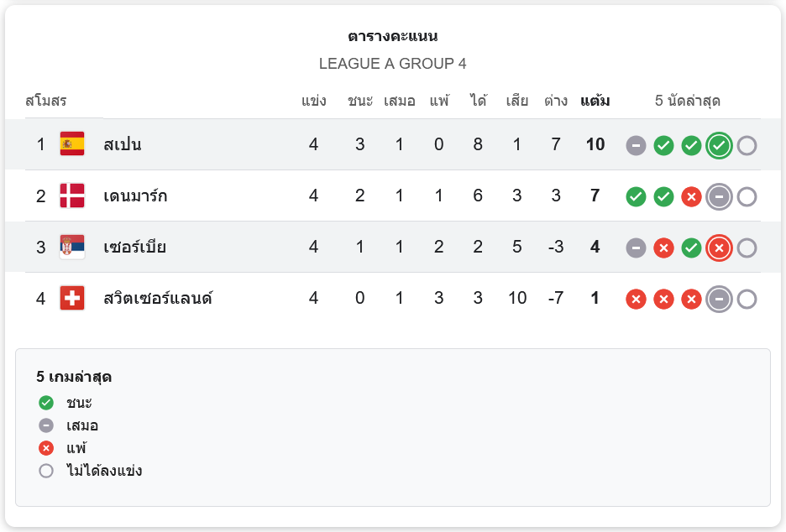Click the Serbia flag icon

72,247
